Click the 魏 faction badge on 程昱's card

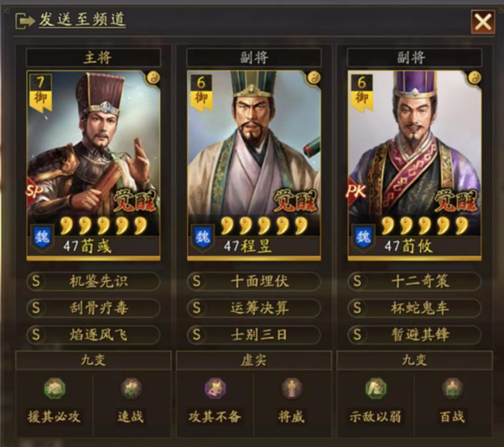(202, 237)
